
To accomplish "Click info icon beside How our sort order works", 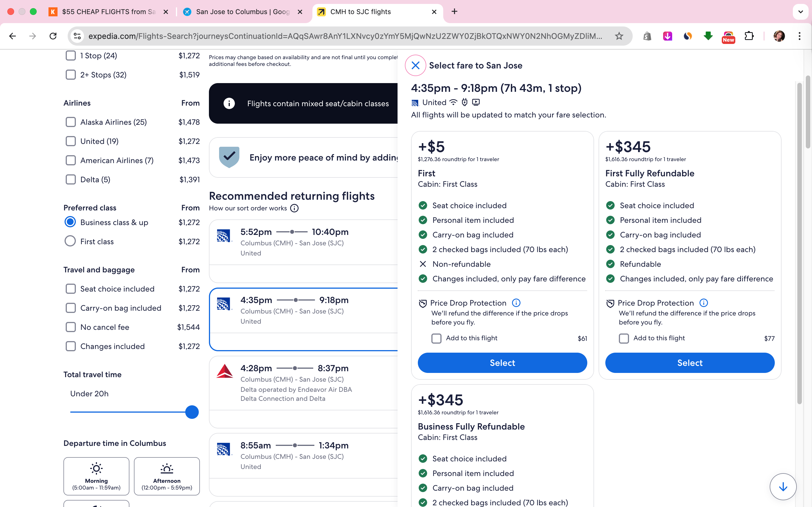I will click(294, 208).
